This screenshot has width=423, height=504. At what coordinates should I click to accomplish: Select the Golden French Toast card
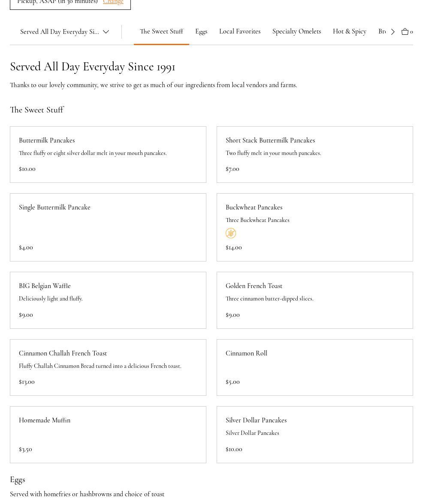[314, 300]
